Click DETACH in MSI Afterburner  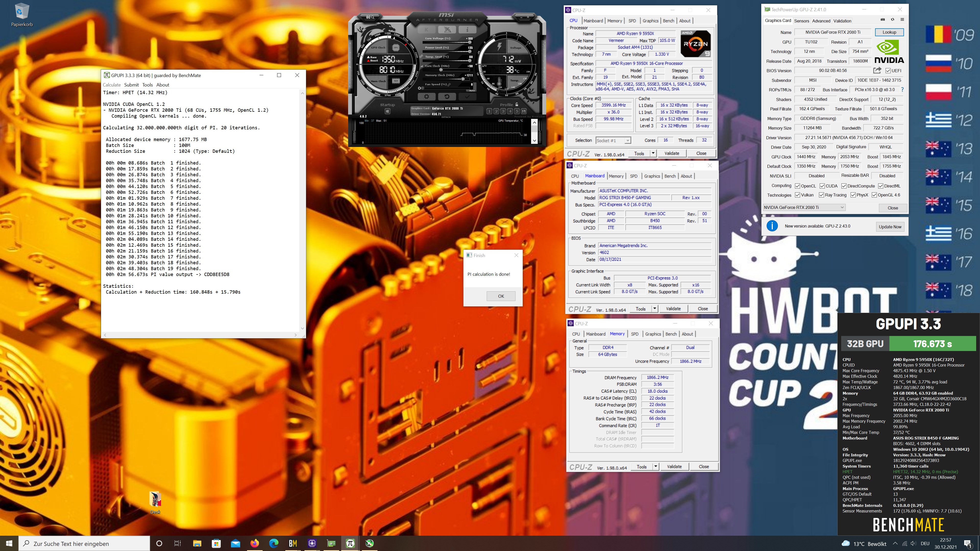[446, 117]
